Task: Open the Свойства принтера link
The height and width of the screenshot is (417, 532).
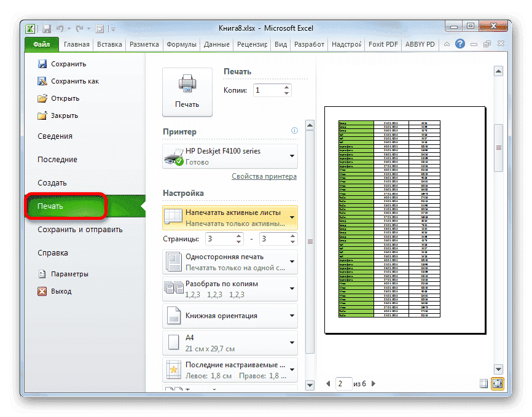Action: (x=264, y=176)
